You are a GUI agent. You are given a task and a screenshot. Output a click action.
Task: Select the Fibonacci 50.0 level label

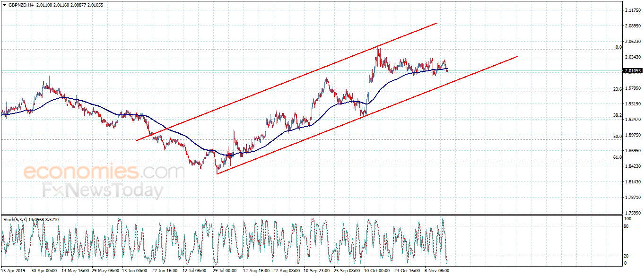(x=617, y=137)
